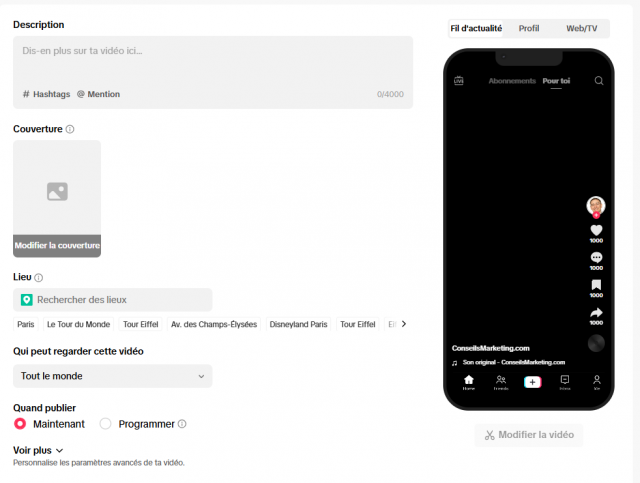This screenshot has height=483, width=640.
Task: Click the search magnifier in phone preview
Action: pyautogui.click(x=599, y=80)
